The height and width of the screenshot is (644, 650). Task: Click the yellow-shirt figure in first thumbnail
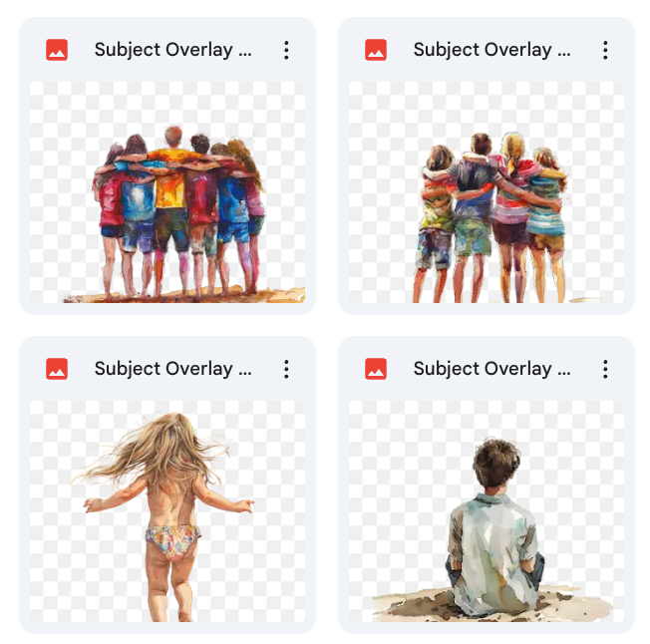tap(170, 186)
